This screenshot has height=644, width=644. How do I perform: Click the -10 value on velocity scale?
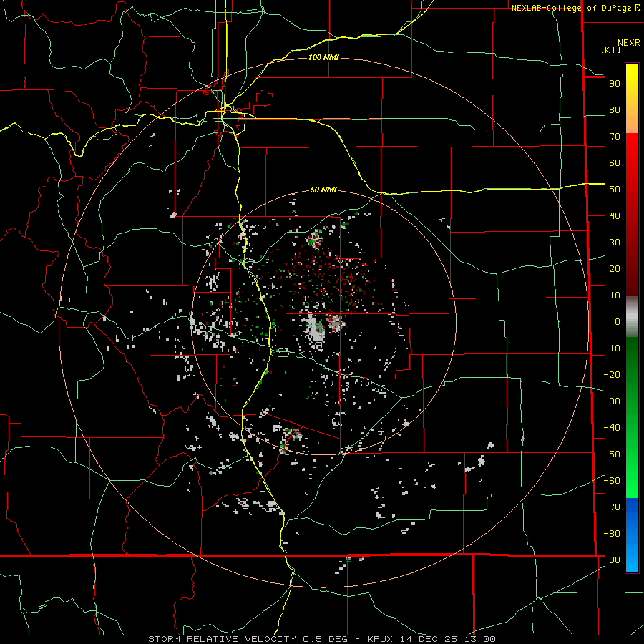pyautogui.click(x=612, y=348)
